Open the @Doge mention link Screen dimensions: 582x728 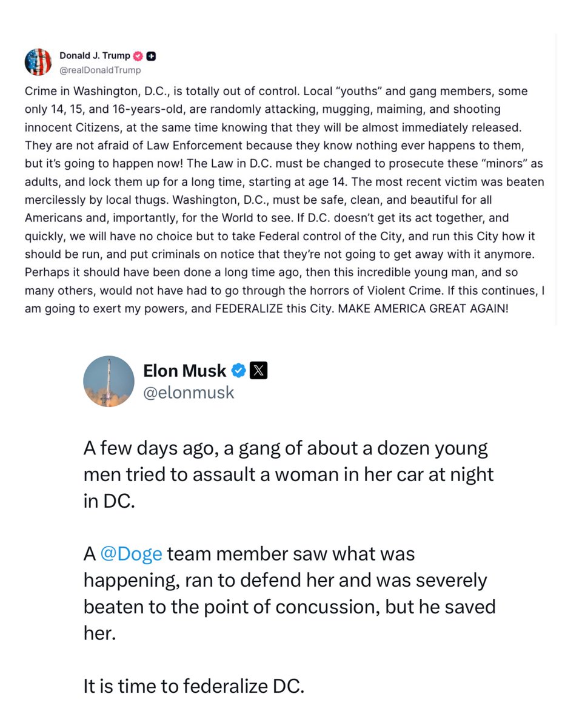click(131, 554)
